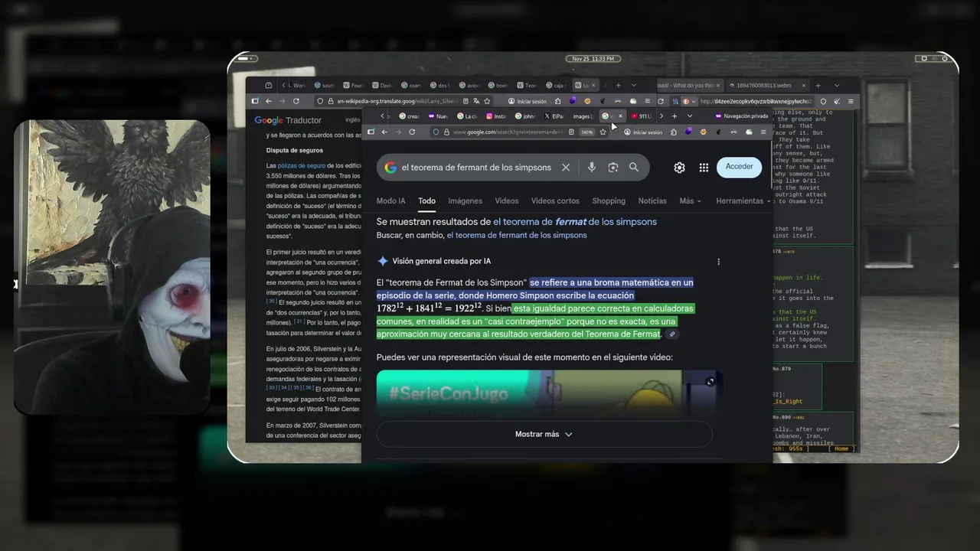The height and width of the screenshot is (551, 980).
Task: Click the Acceder sign-in button
Action: [x=739, y=167]
